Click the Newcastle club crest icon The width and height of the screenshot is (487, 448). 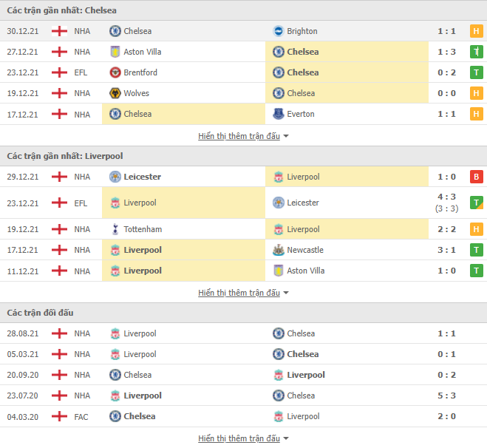click(x=279, y=250)
